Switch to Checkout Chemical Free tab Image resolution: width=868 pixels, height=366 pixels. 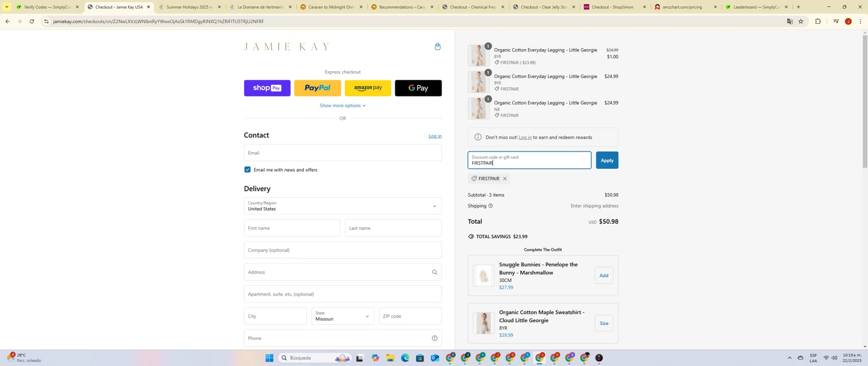click(473, 7)
